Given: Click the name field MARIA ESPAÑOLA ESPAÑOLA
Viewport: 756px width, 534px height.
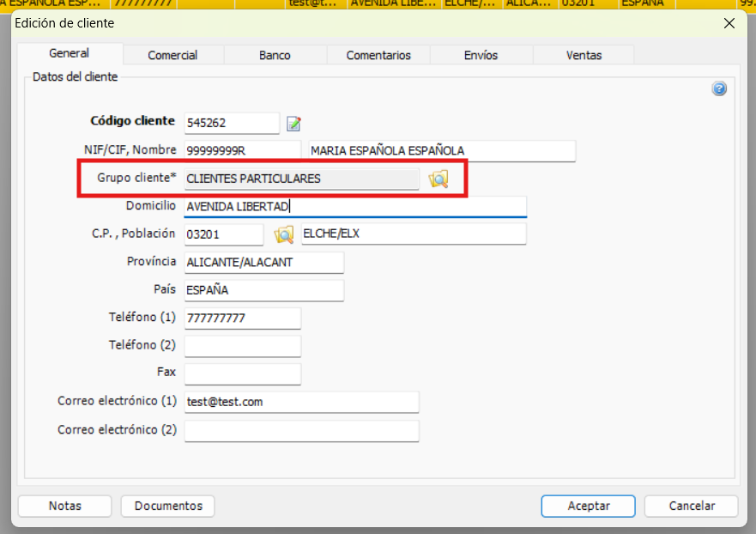Looking at the screenshot, I should (441, 151).
